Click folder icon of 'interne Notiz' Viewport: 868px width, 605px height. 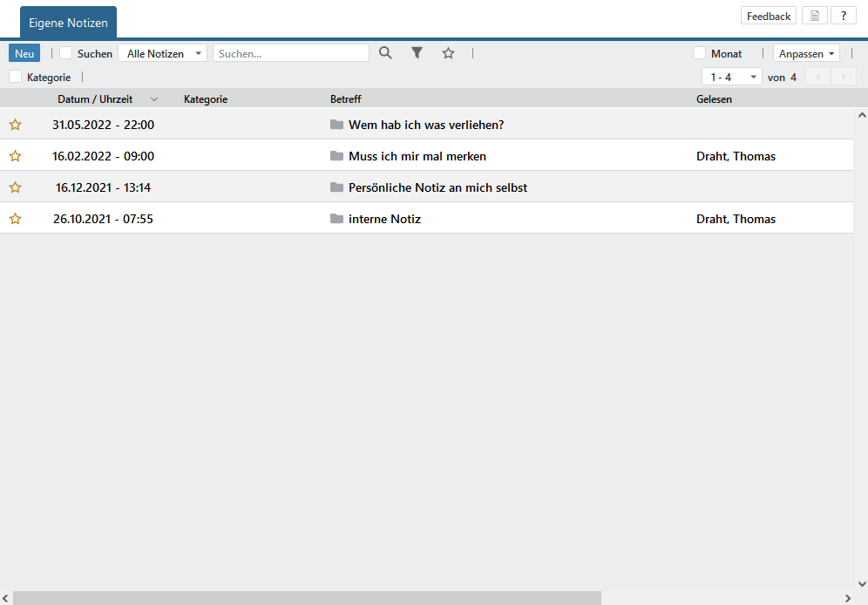[x=336, y=219]
